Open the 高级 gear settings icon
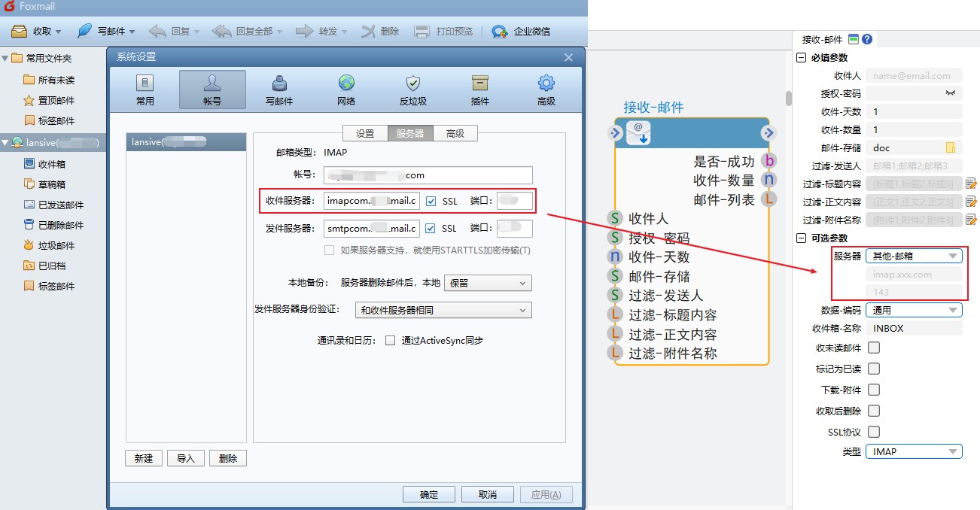This screenshot has height=510, width=980. click(x=546, y=90)
